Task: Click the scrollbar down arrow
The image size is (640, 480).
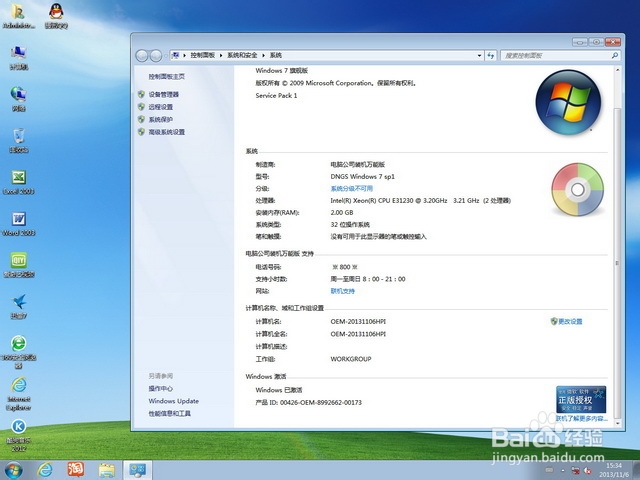Action: pyautogui.click(x=617, y=423)
